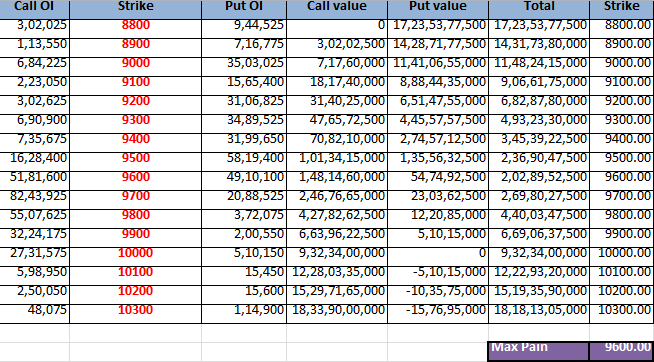Screen dimensions: 654x362
Task: Click the Put value column header
Action: pos(438,9)
